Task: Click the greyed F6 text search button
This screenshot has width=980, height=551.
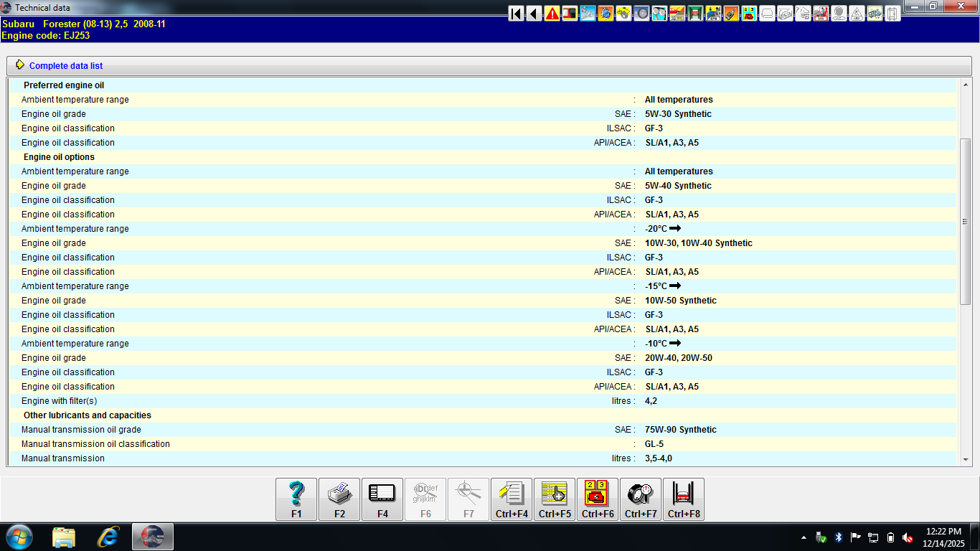Action: click(425, 499)
